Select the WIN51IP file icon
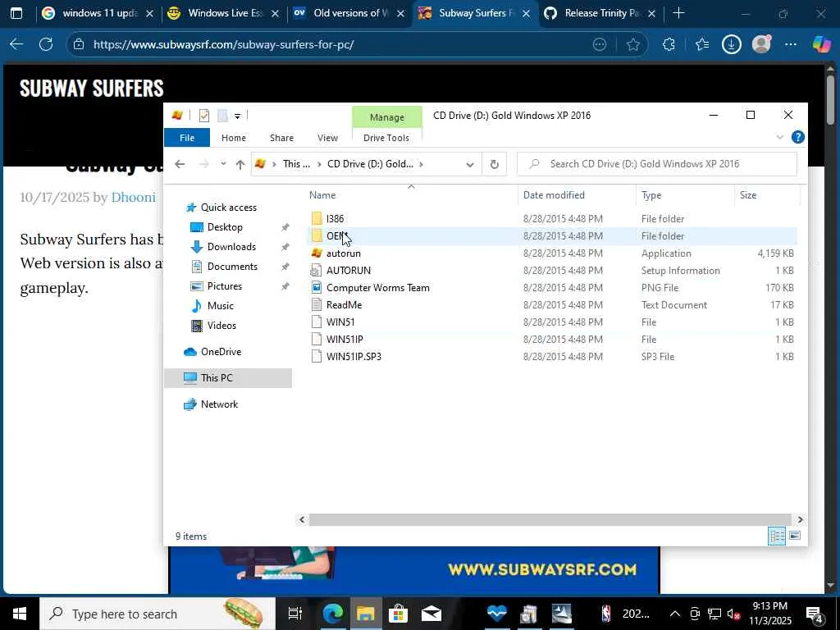The width and height of the screenshot is (840, 630). pos(317,339)
